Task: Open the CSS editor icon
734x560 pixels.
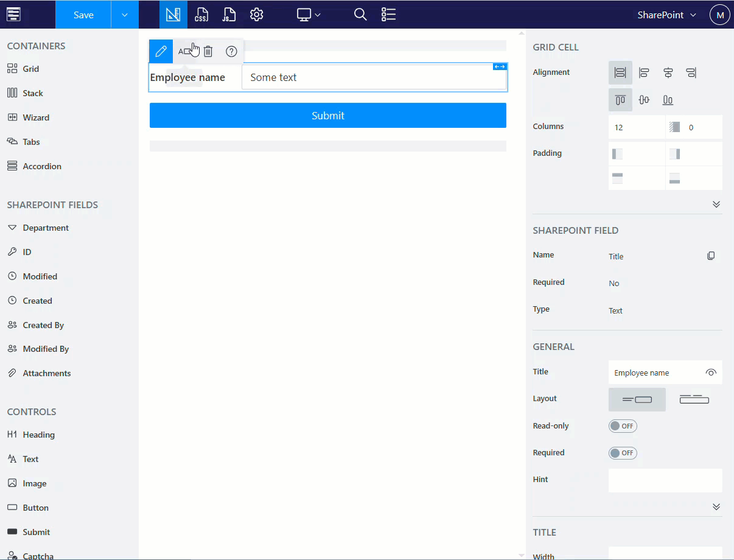Action: (201, 15)
